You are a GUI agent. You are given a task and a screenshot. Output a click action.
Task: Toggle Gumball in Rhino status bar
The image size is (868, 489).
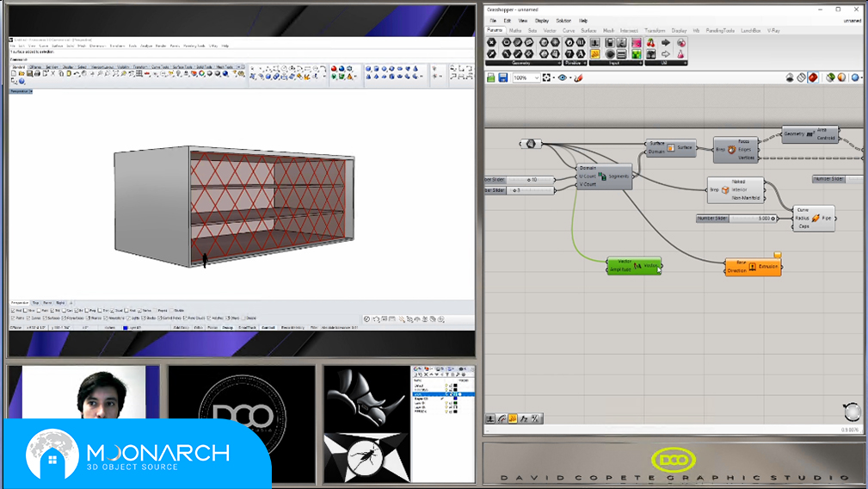click(268, 327)
